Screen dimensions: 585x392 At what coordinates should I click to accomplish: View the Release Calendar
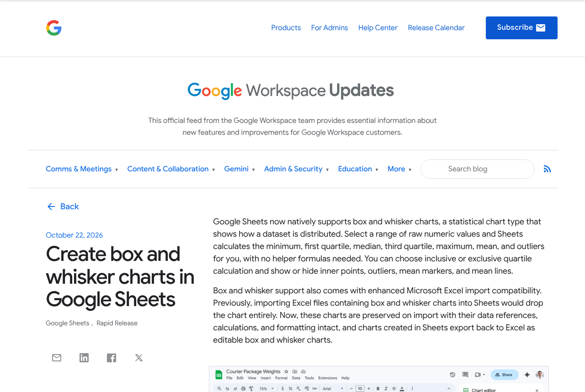[x=436, y=28]
